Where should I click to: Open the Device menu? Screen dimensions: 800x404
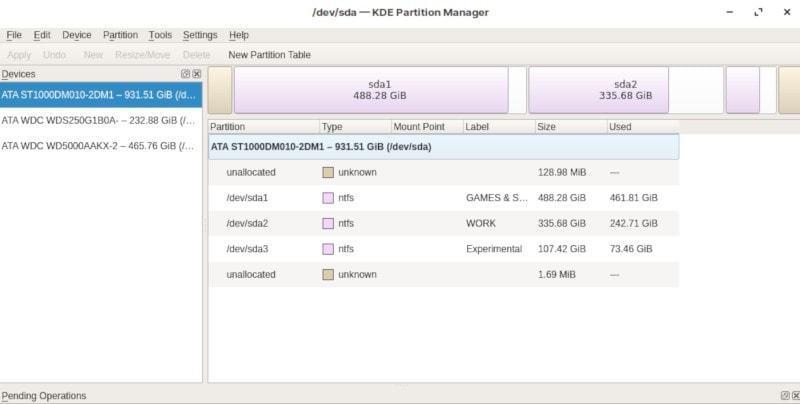tap(76, 35)
